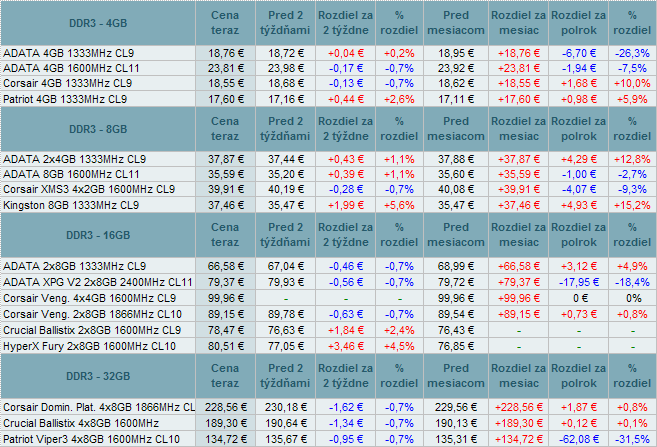Click 'Corsair 4GB 1333MHz CL9' product name
This screenshot has height=447, width=657.
(x=67, y=83)
